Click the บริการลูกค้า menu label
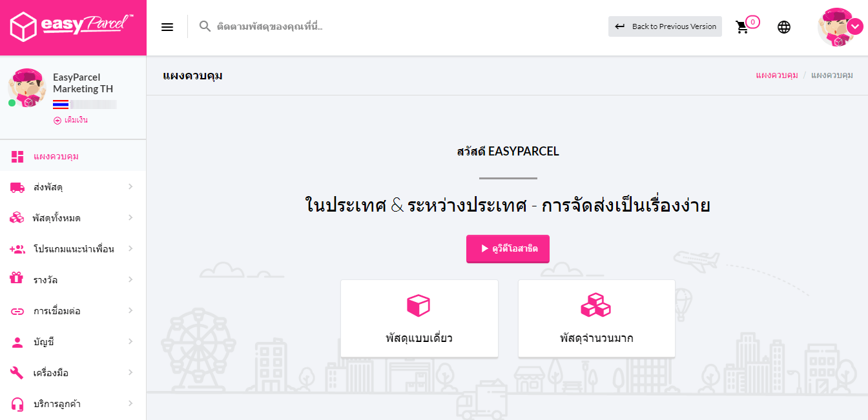Viewport: 868px width, 420px height. pyautogui.click(x=57, y=404)
